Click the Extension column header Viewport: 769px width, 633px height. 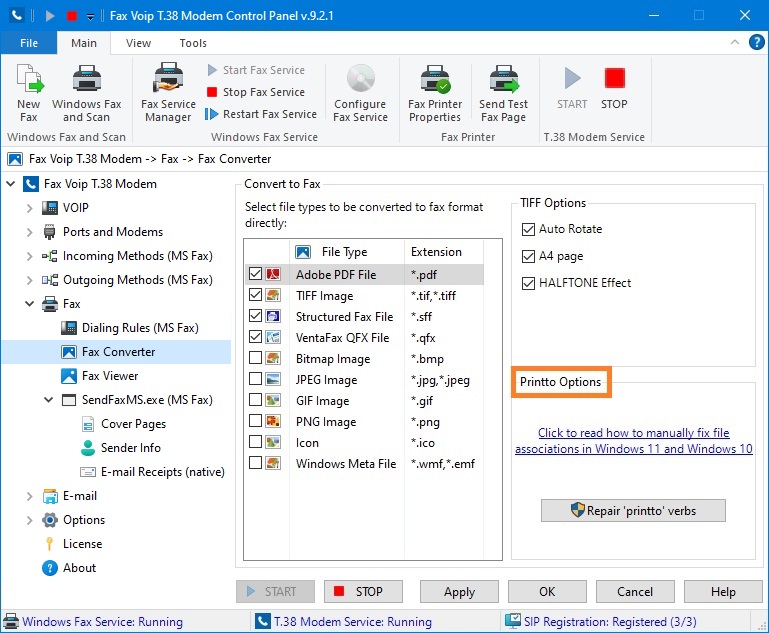click(444, 252)
